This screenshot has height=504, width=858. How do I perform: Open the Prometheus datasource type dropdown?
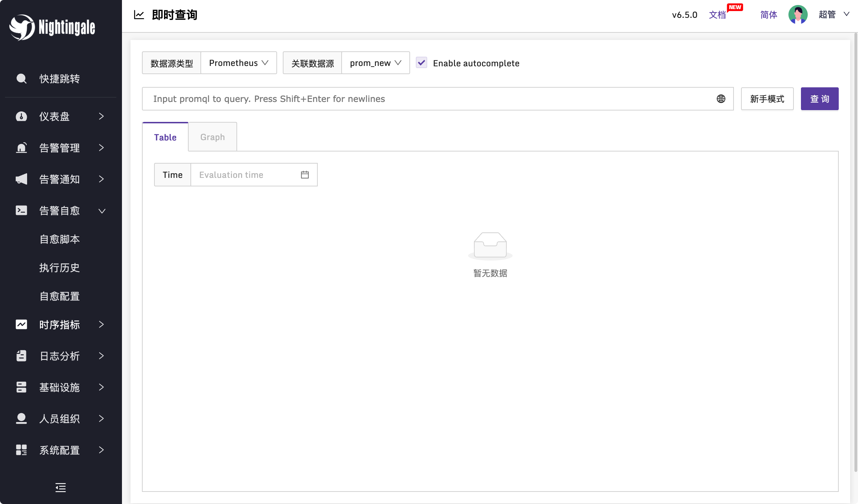click(x=239, y=63)
